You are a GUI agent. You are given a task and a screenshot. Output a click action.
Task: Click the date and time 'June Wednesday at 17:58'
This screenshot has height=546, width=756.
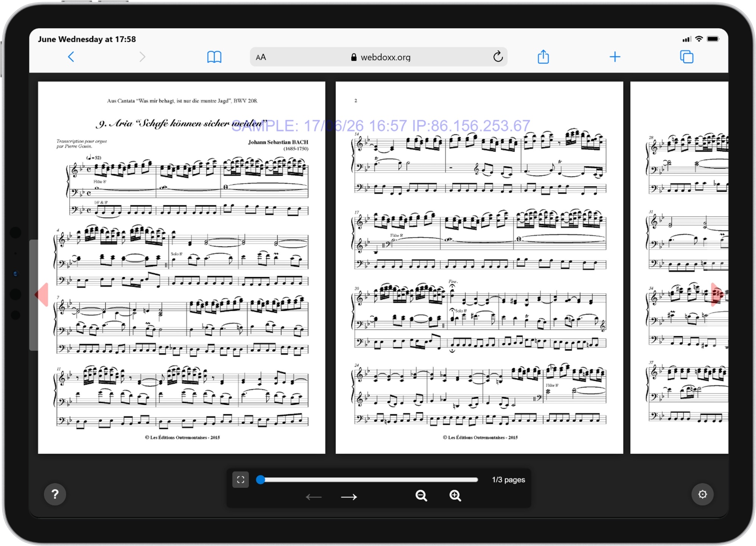[x=87, y=39]
